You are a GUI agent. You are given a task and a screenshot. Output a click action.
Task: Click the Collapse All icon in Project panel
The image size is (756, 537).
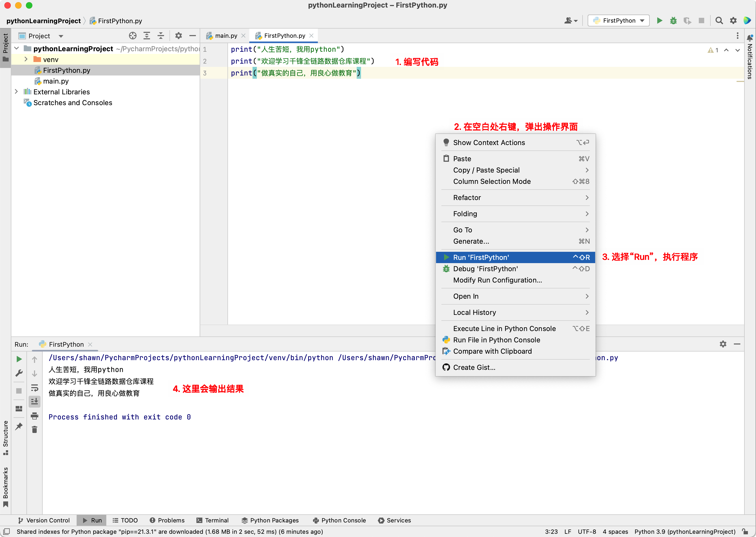click(161, 36)
